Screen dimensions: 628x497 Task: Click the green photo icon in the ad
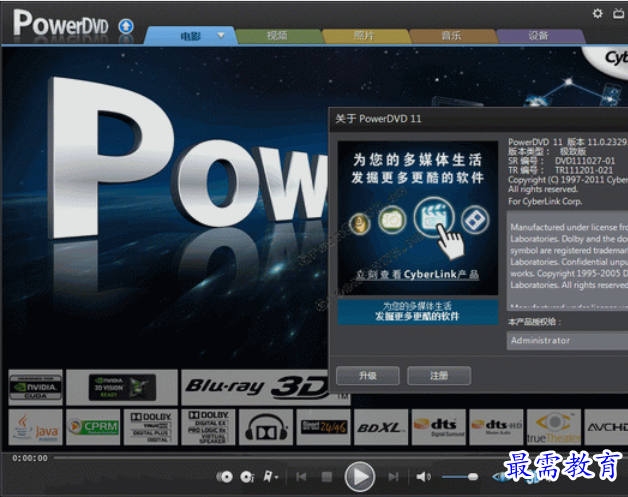(x=392, y=219)
